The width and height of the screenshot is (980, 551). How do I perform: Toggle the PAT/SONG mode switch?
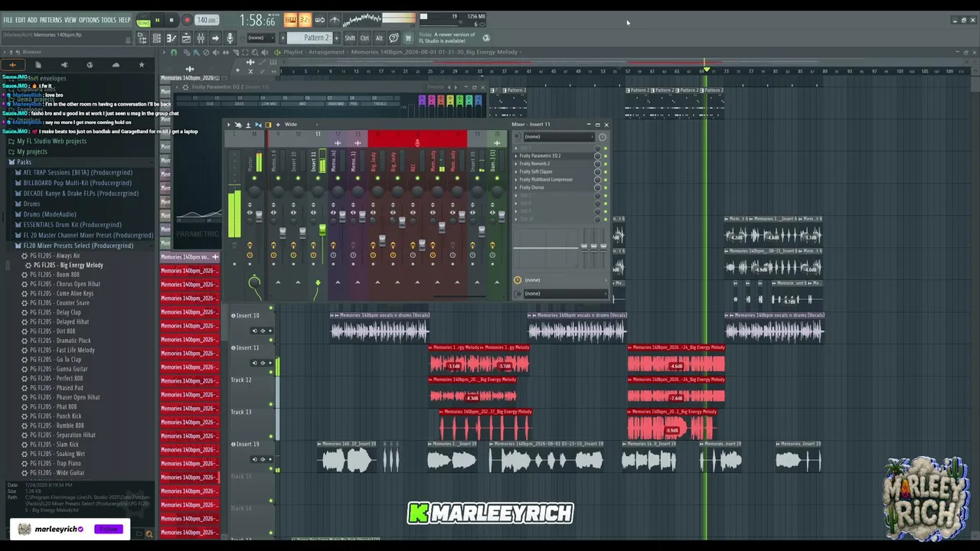click(x=143, y=21)
